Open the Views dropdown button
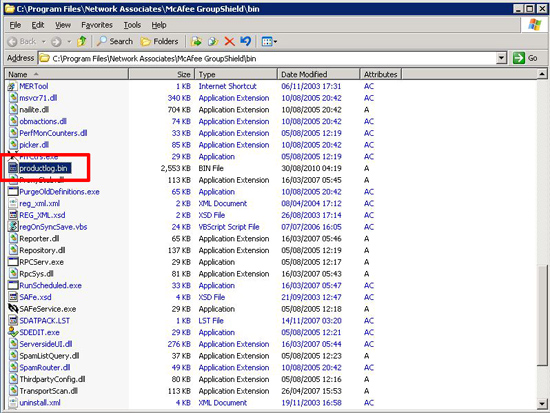The image size is (550, 413). point(269,41)
